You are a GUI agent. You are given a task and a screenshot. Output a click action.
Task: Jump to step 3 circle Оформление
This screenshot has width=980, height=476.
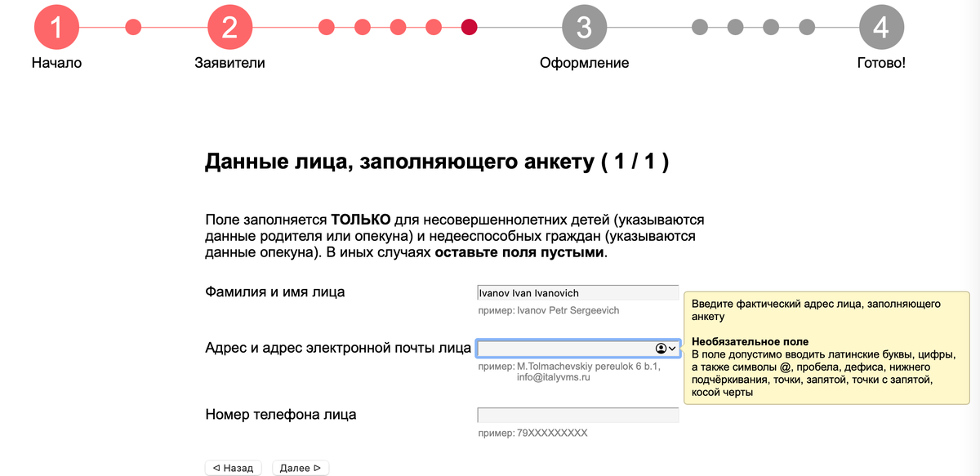(584, 27)
